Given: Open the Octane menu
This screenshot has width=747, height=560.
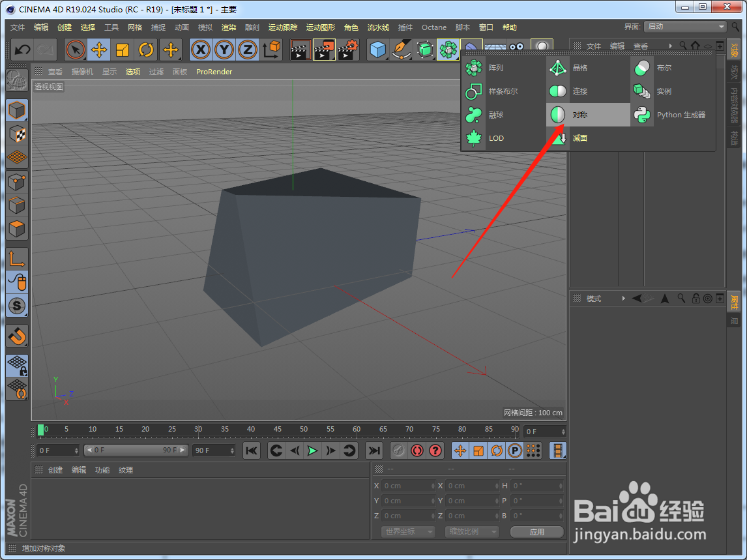Looking at the screenshot, I should point(434,27).
